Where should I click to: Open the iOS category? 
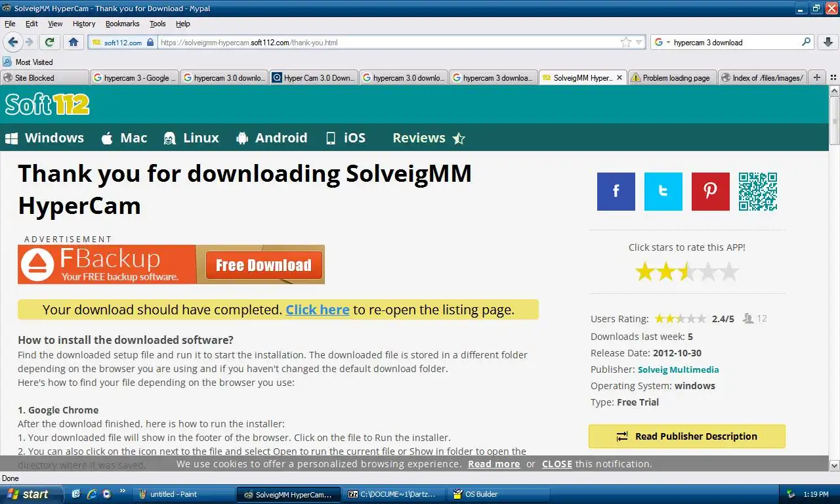(345, 138)
